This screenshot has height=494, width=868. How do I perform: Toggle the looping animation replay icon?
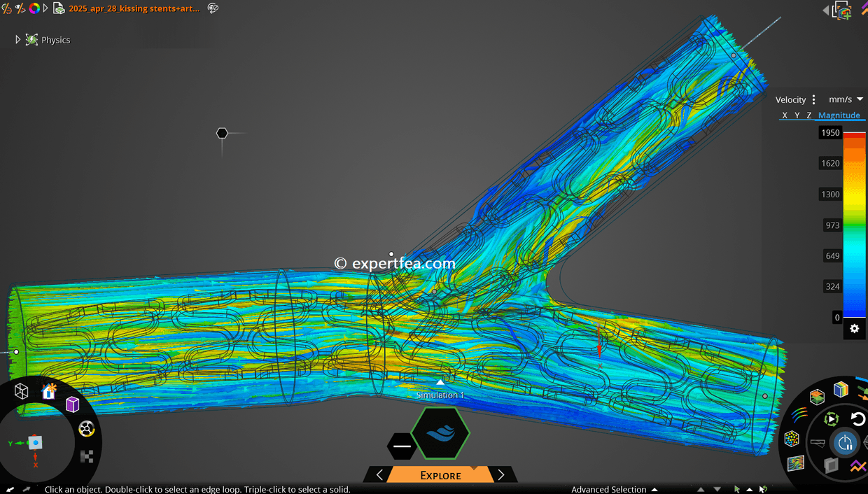pyautogui.click(x=831, y=417)
